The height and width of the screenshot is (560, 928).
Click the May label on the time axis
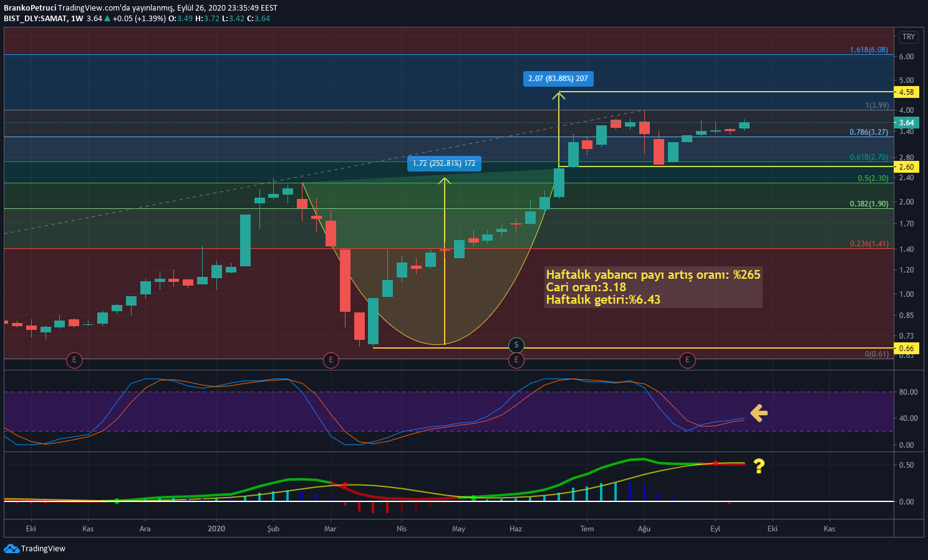click(458, 529)
